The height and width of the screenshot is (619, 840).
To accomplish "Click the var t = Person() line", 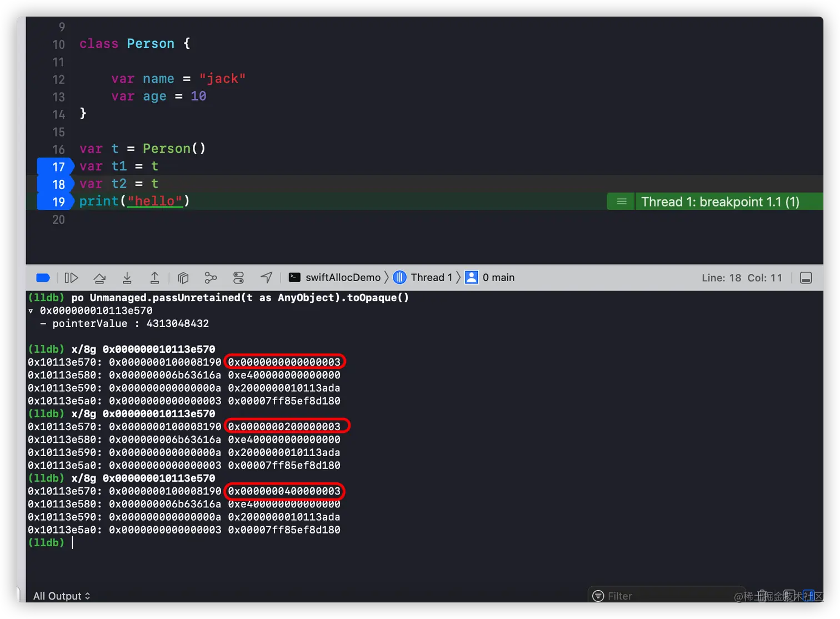I will pos(142,149).
